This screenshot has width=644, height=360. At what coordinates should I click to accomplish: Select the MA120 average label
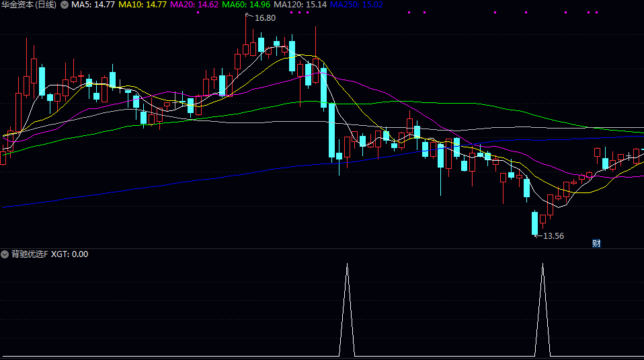300,5
